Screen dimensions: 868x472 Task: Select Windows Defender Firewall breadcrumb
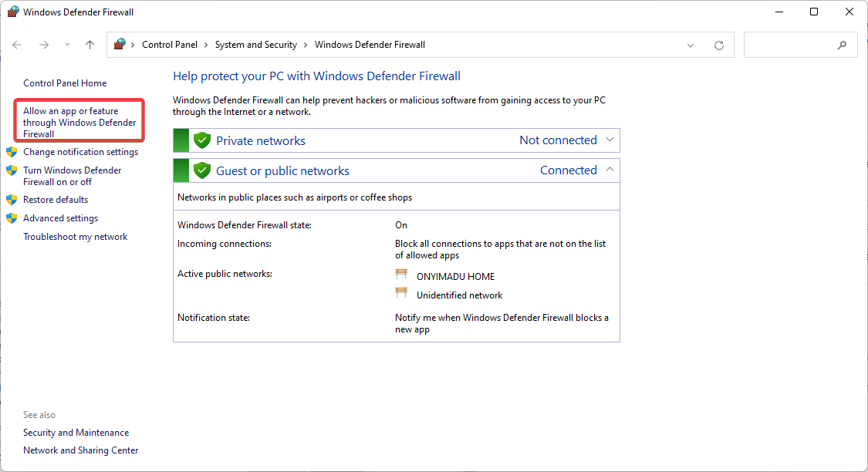coord(370,45)
